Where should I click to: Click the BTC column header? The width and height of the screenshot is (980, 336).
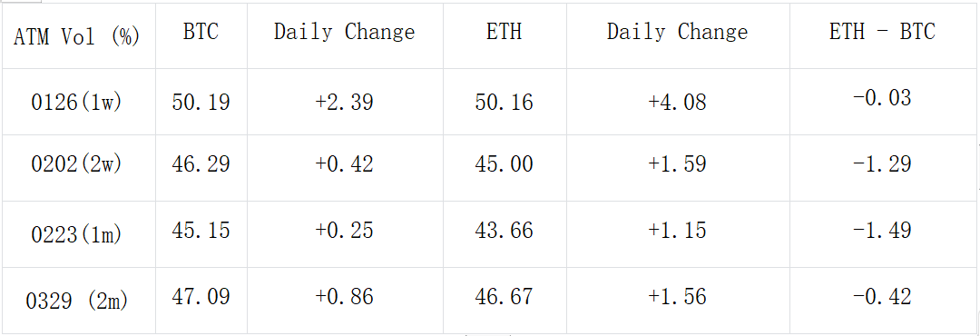point(201,35)
